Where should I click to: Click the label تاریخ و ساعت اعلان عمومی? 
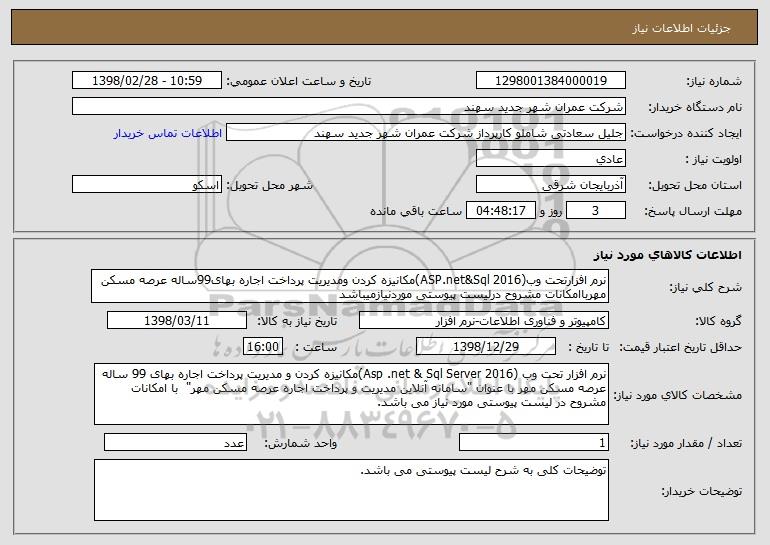pyautogui.click(x=299, y=82)
